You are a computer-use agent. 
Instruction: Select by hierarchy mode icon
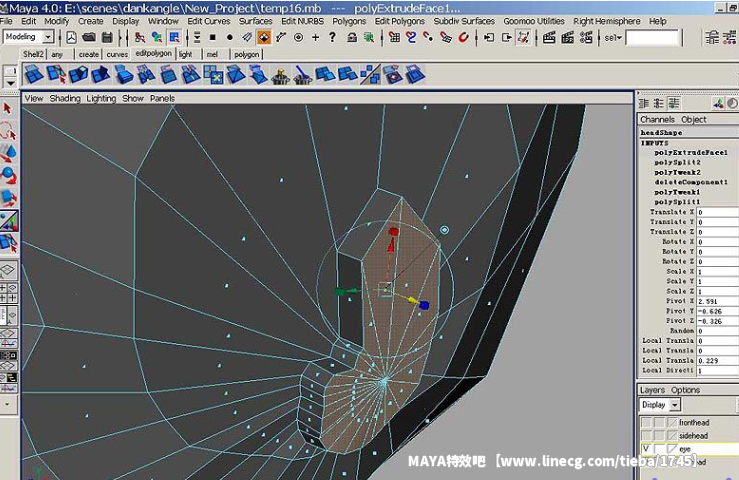click(140, 37)
